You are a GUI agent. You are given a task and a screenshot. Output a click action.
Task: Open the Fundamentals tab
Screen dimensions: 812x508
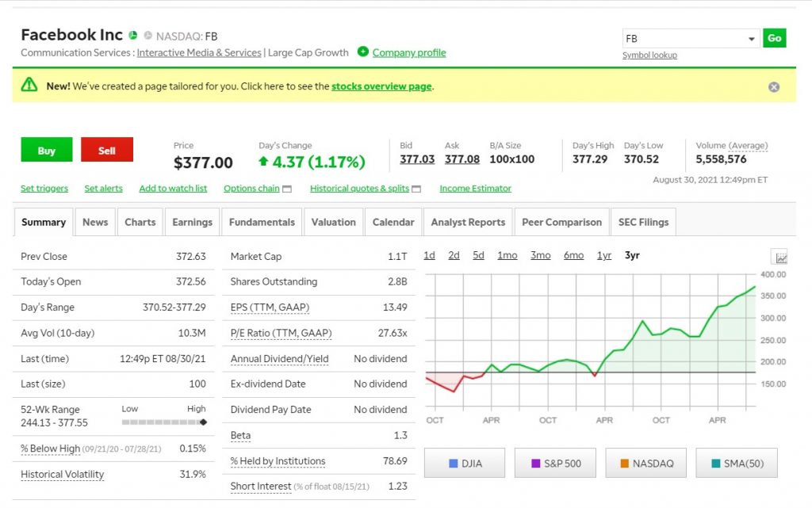click(x=262, y=222)
